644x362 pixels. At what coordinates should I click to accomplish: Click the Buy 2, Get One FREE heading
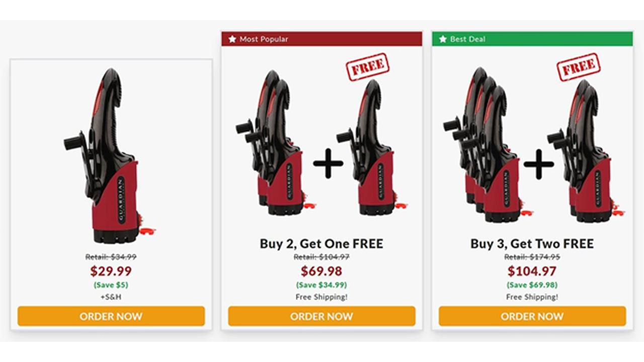(x=321, y=244)
